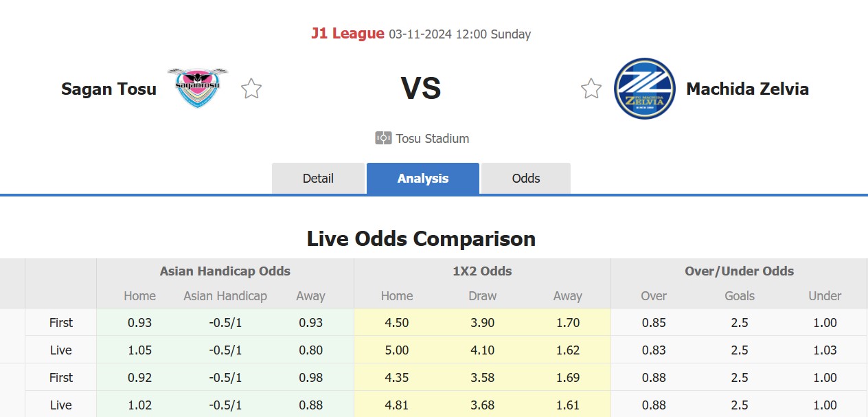868x417 pixels.
Task: Favorite Sagan Tosu with the star
Action: click(x=251, y=89)
